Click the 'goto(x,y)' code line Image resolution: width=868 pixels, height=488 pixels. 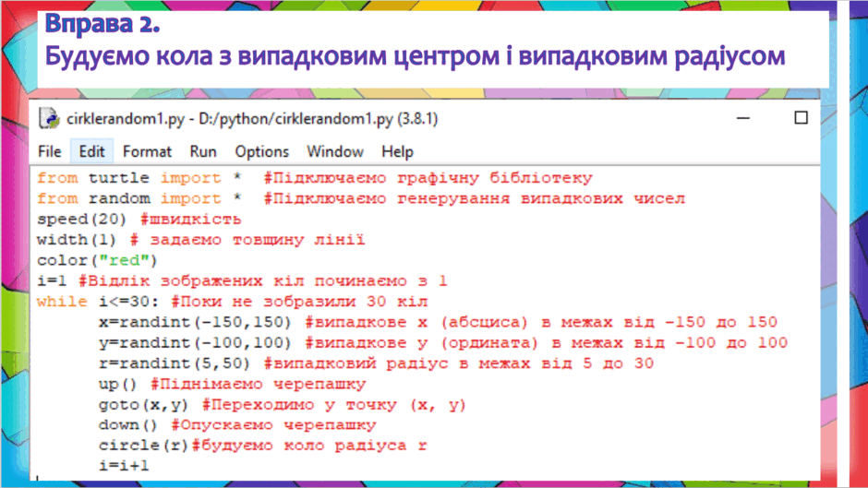click(143, 405)
